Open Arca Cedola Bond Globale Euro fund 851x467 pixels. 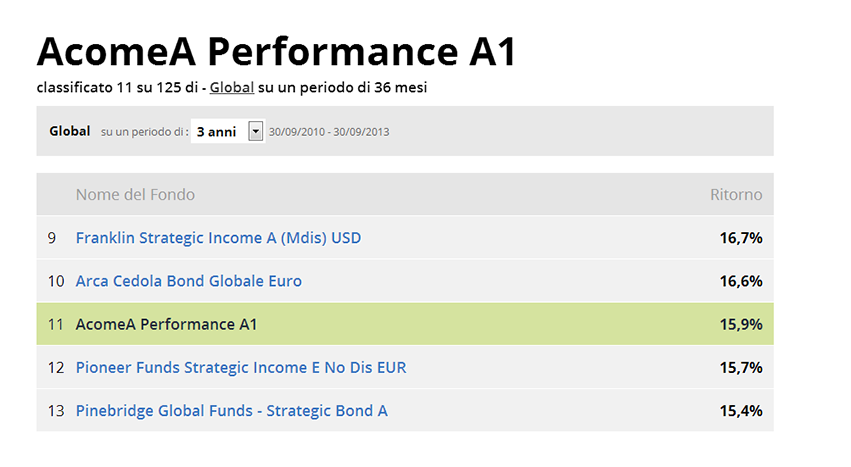188,281
